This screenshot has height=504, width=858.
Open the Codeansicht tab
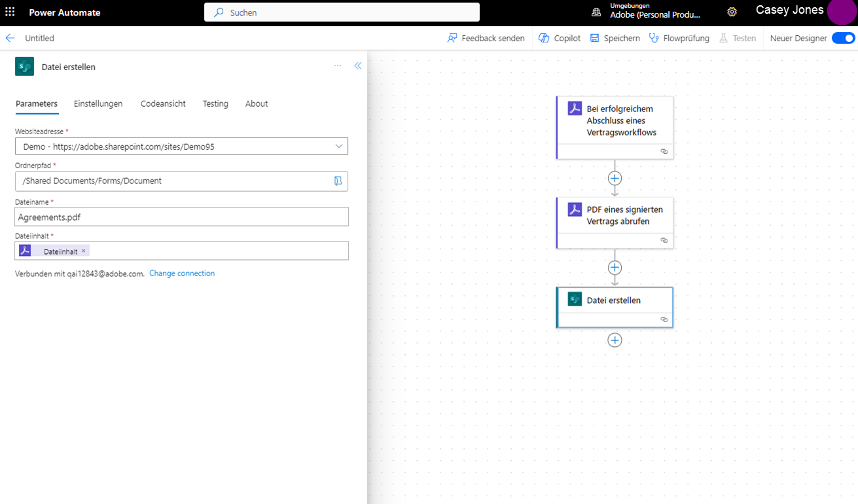point(163,103)
